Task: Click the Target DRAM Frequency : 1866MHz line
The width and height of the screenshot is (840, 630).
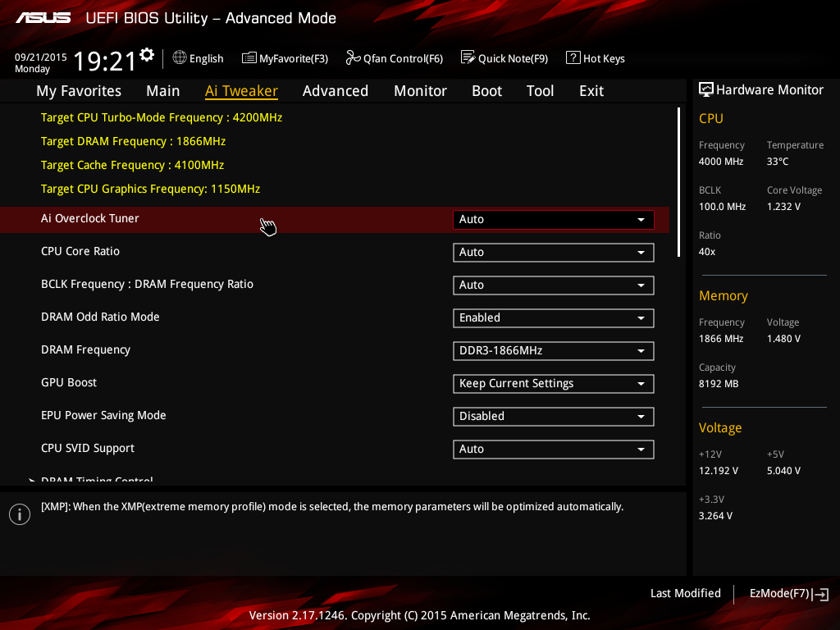Action: pyautogui.click(x=134, y=141)
